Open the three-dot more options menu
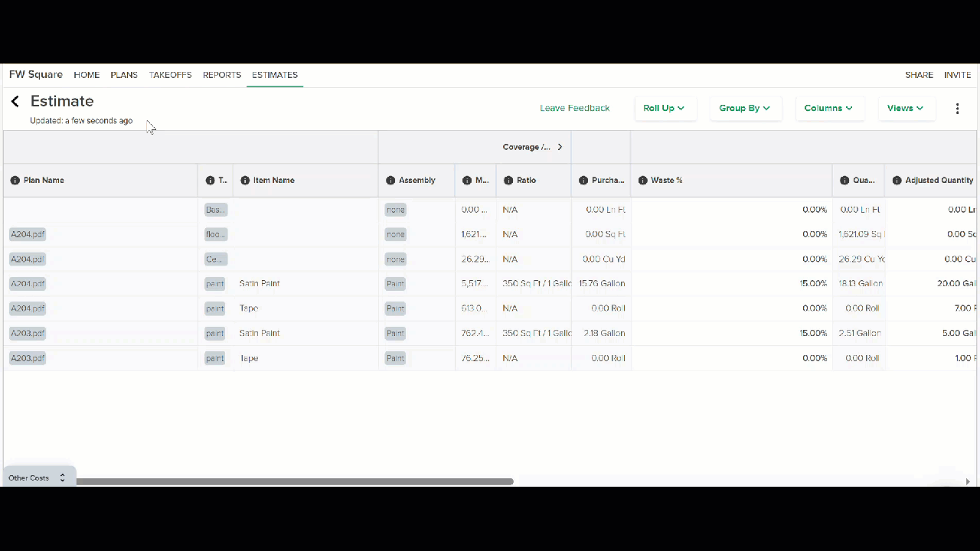This screenshot has height=551, width=980. (957, 109)
